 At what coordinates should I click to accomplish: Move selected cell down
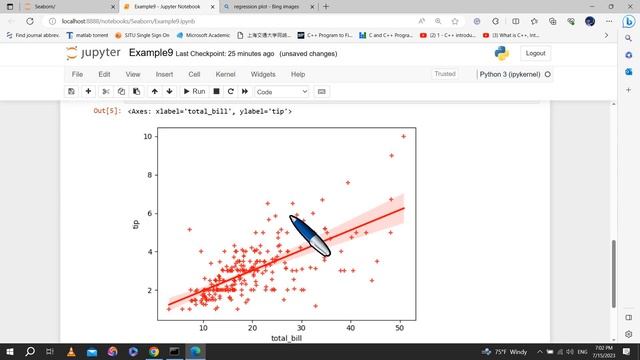pyautogui.click(x=169, y=91)
